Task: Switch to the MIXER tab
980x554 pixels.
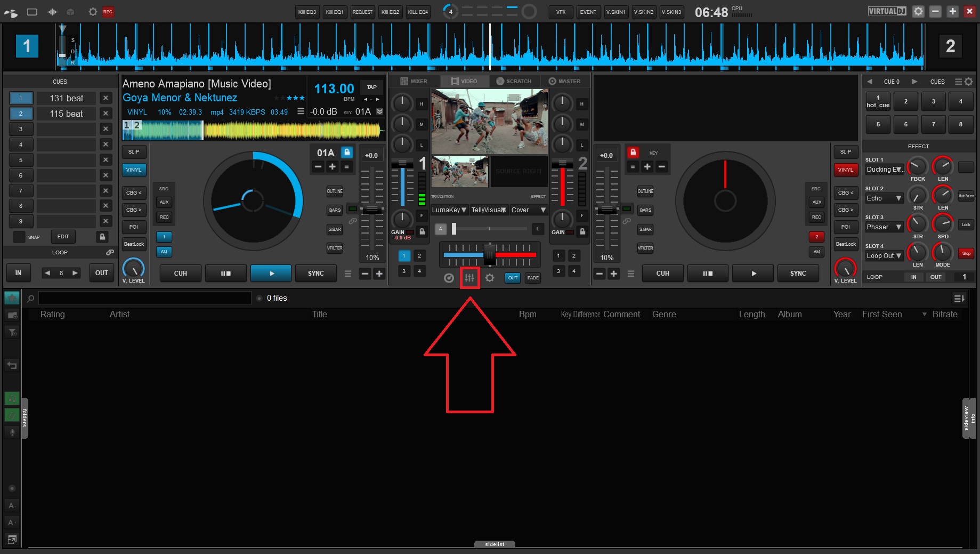Action: point(414,81)
